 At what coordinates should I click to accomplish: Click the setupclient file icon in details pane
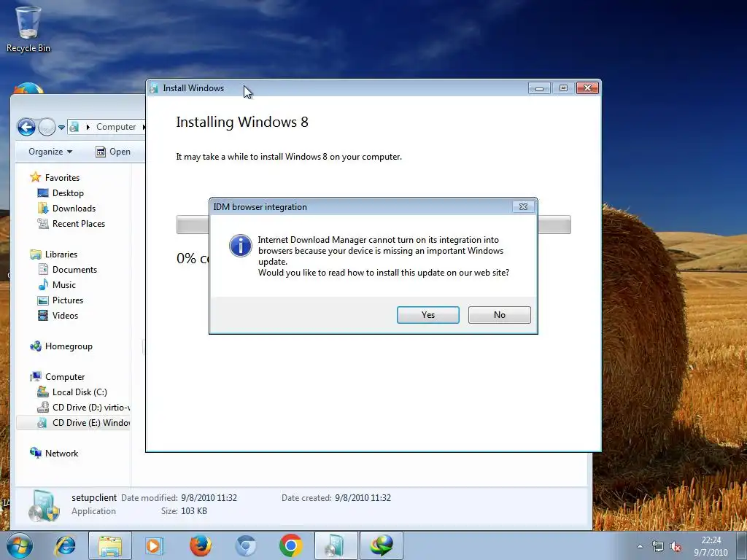[44, 506]
